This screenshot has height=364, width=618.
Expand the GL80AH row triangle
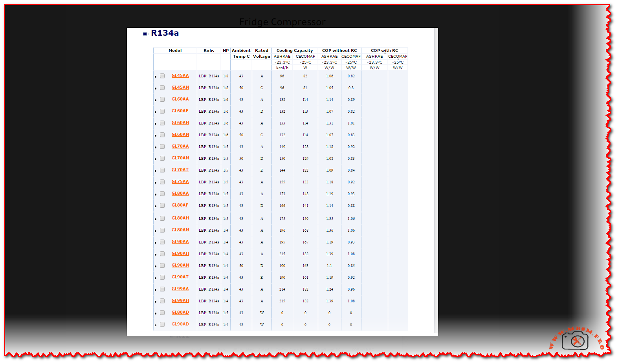coord(156,219)
